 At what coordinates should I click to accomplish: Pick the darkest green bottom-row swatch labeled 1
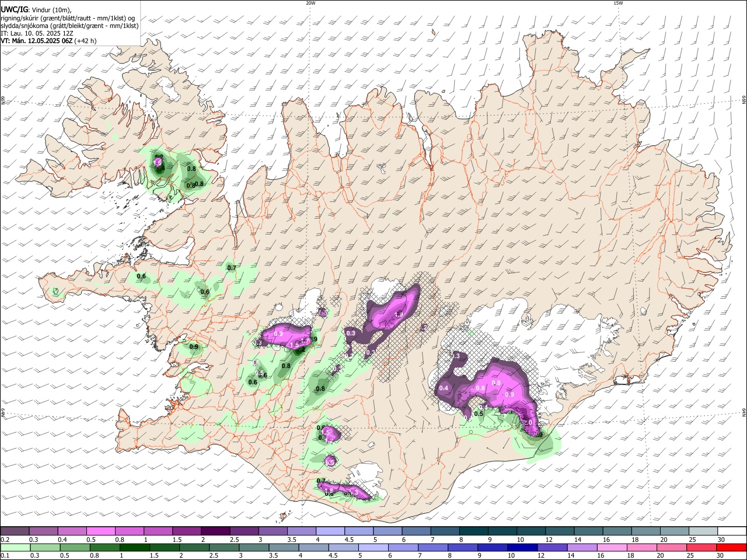[135, 547]
